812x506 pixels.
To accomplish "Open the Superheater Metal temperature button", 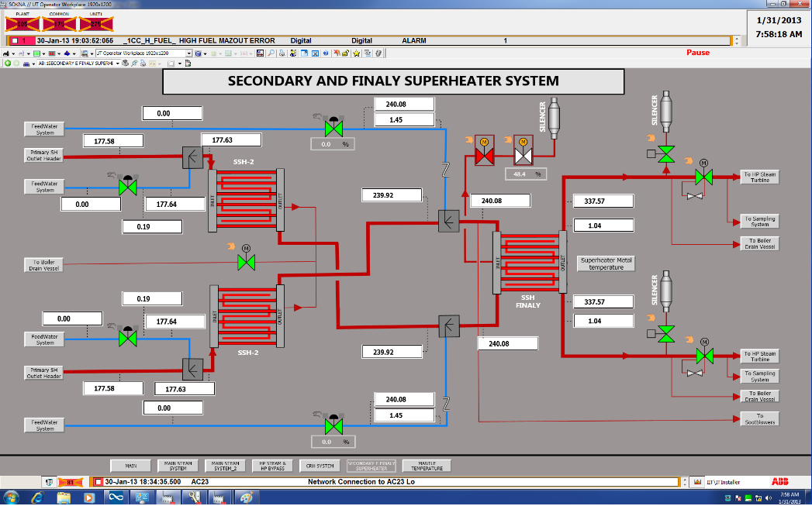I will (x=606, y=263).
